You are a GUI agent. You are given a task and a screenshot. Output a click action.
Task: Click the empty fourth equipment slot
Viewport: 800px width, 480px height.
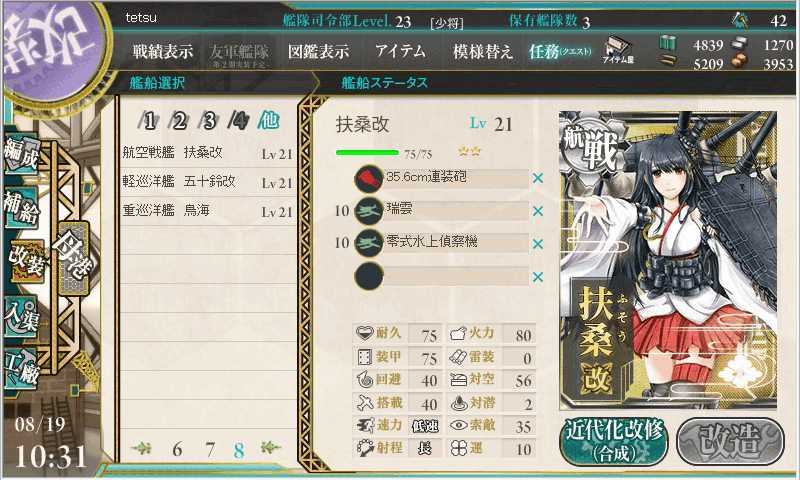(442, 277)
